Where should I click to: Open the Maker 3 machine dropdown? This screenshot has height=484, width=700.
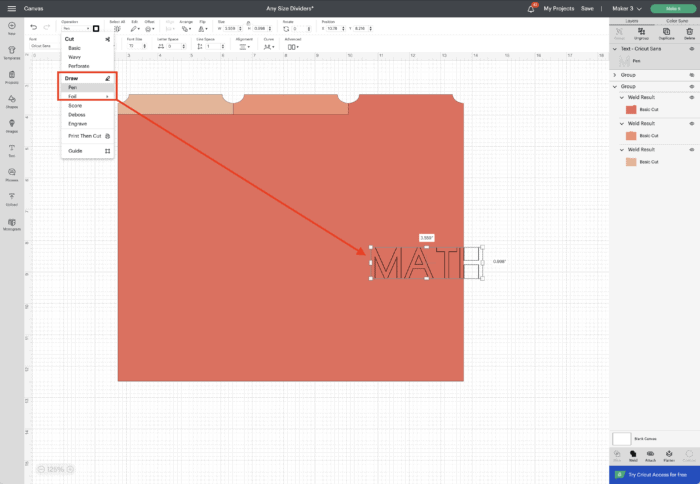pos(624,8)
